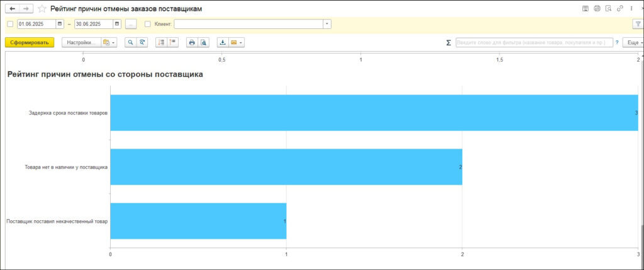Go back with the left arrow button
Screen dimensions: 644x270
tap(12, 9)
